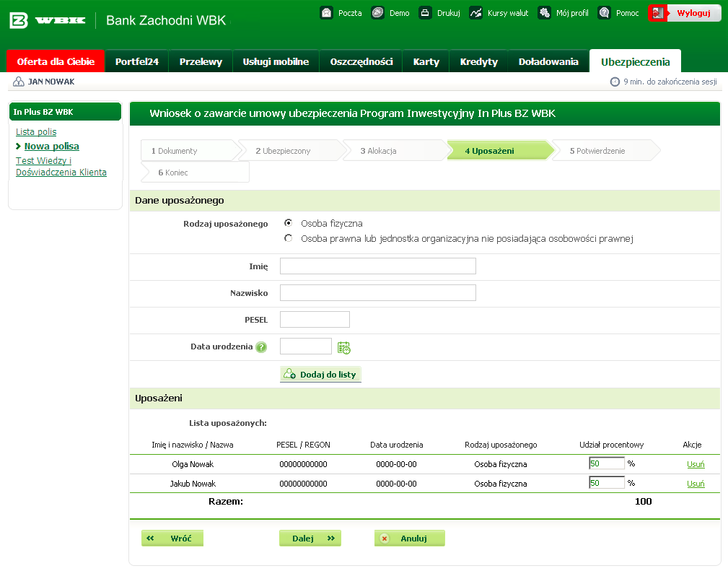Screen dimensions: 728x571
Task: Click Jakub Nowak's percentage share field
Action: pyautogui.click(x=607, y=483)
